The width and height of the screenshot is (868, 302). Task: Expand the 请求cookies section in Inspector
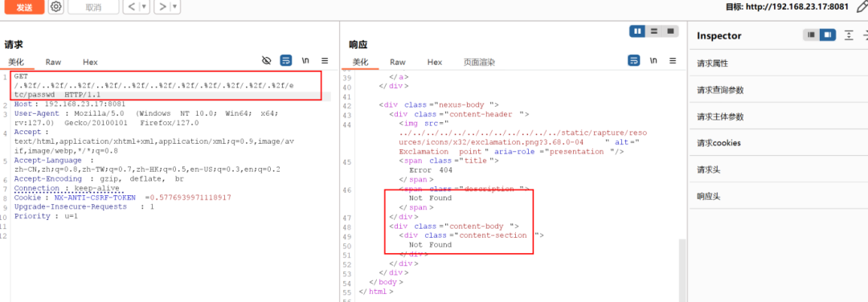click(x=778, y=143)
